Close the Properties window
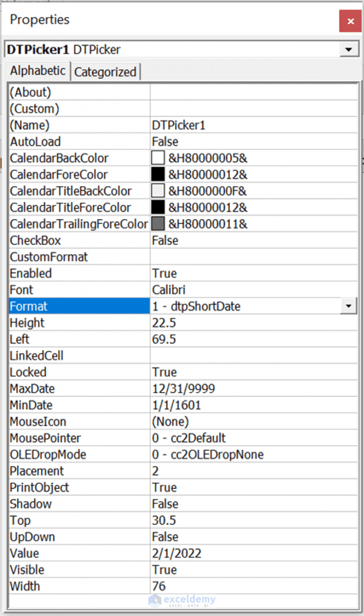The image size is (364, 616). pyautogui.click(x=350, y=21)
